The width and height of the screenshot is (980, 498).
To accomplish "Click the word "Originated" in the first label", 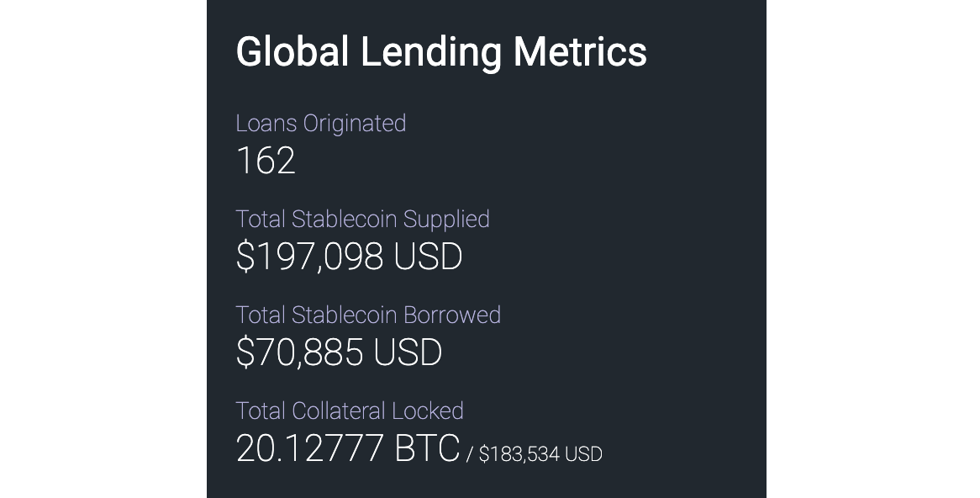I will [x=354, y=124].
